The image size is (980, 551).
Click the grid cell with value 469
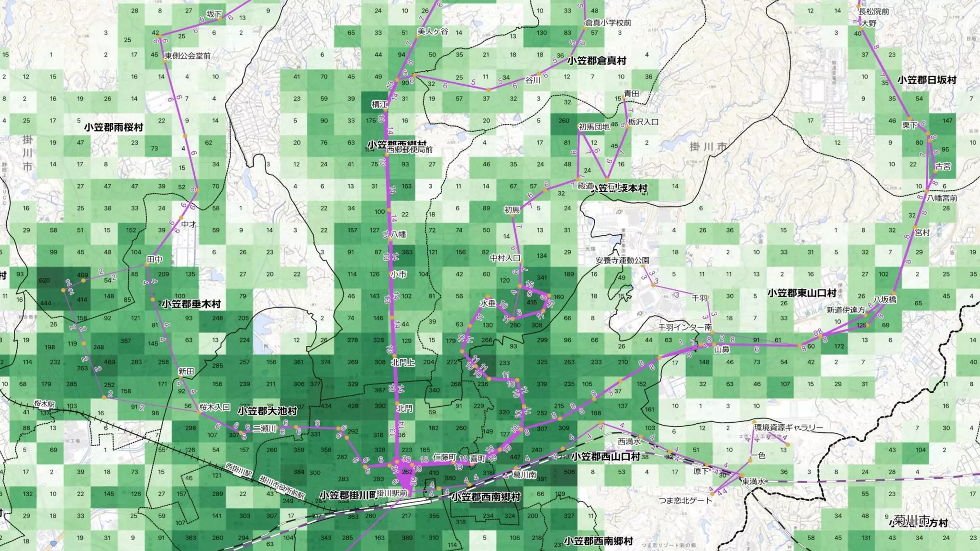110,362
